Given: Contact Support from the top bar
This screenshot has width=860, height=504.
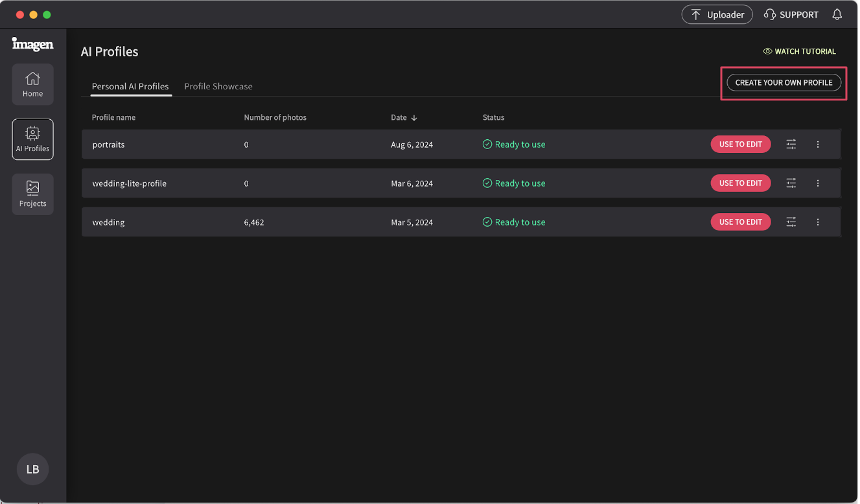Looking at the screenshot, I should point(791,14).
